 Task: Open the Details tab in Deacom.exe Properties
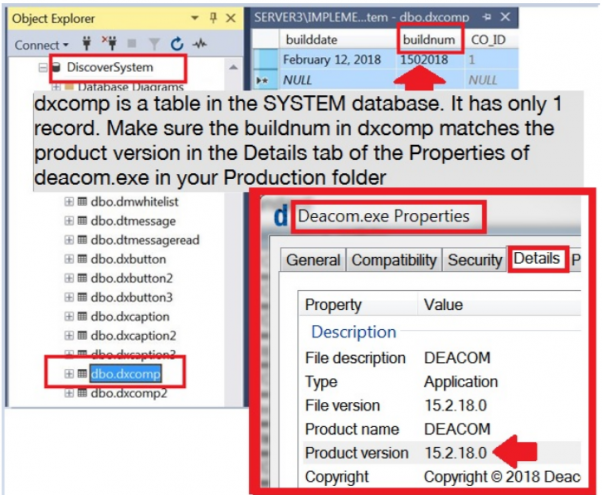point(537,258)
